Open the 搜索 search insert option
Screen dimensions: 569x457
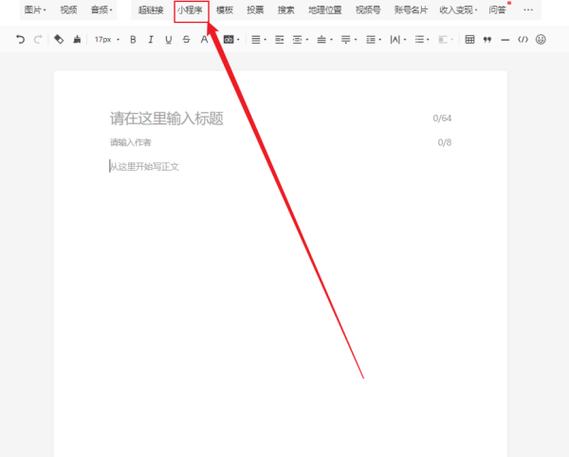(286, 10)
